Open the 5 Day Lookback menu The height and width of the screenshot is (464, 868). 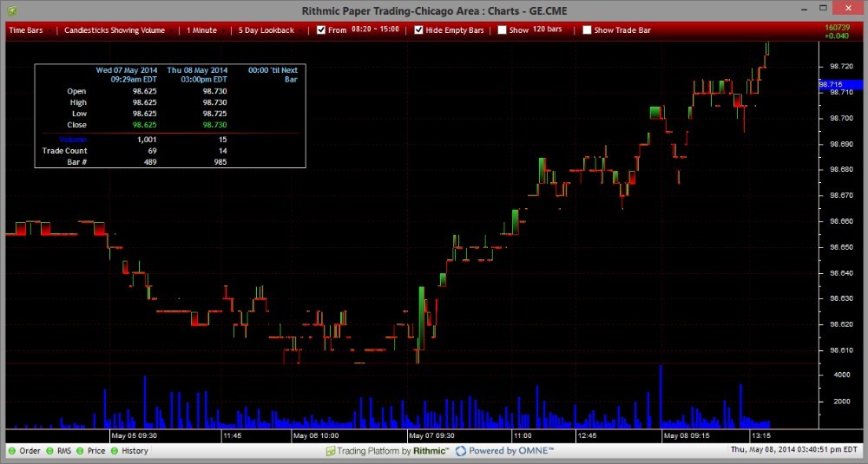(x=271, y=29)
